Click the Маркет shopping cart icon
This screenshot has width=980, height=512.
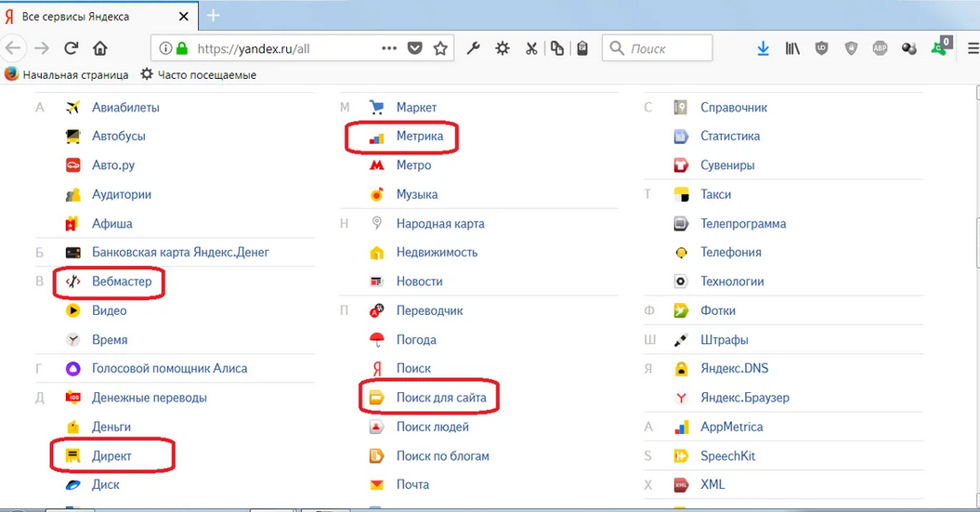click(377, 108)
